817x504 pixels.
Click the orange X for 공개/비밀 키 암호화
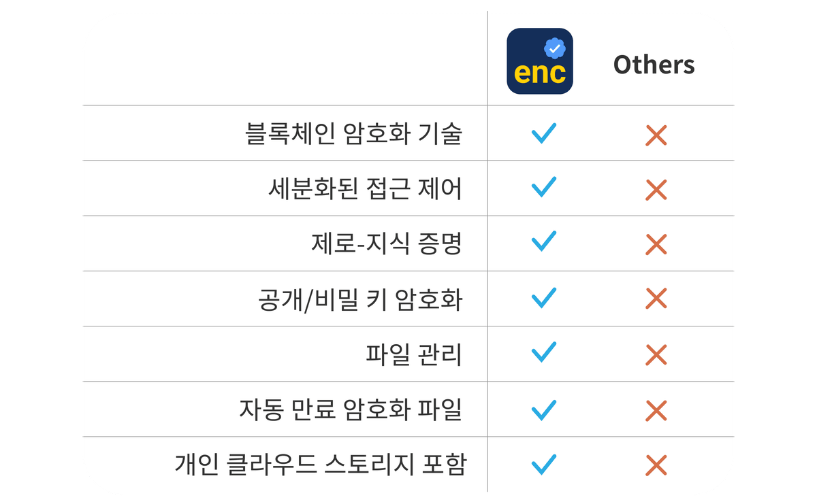tap(656, 299)
